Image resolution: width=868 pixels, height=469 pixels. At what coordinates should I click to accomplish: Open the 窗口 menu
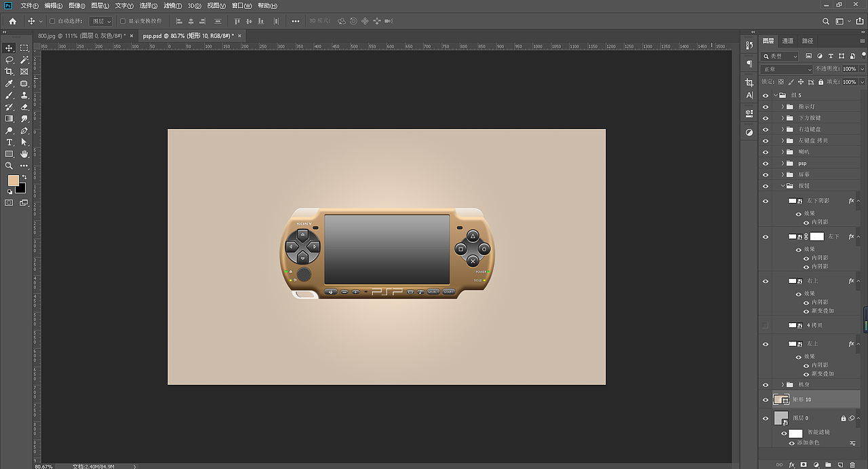click(x=241, y=5)
